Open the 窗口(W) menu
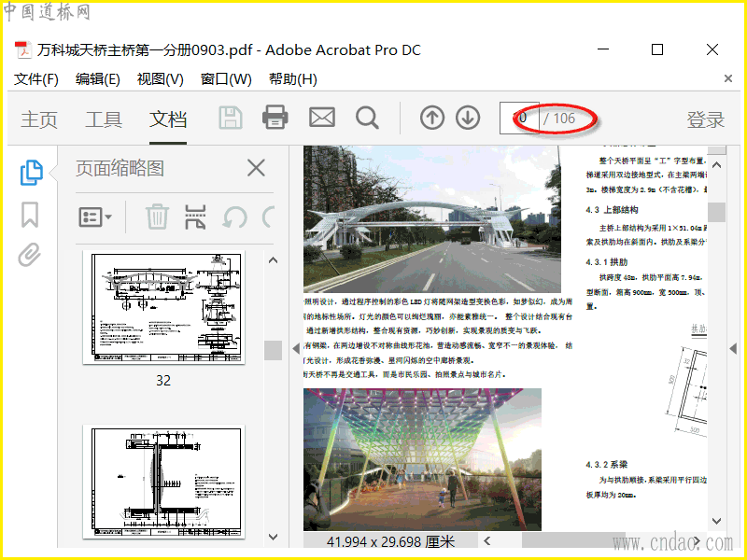747x560 pixels. 226,79
